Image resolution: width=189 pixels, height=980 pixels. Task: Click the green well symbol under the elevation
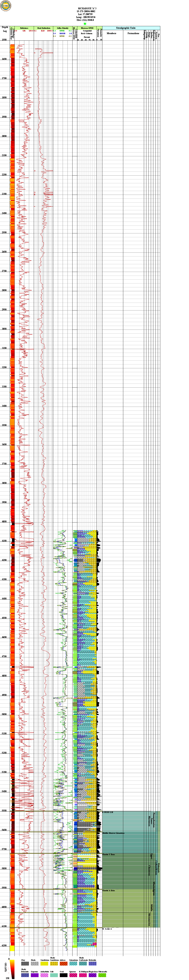click(x=85, y=24)
